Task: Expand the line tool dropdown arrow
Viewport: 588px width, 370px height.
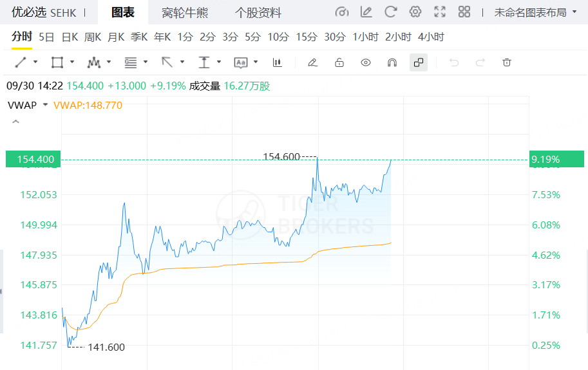Action: (35, 62)
